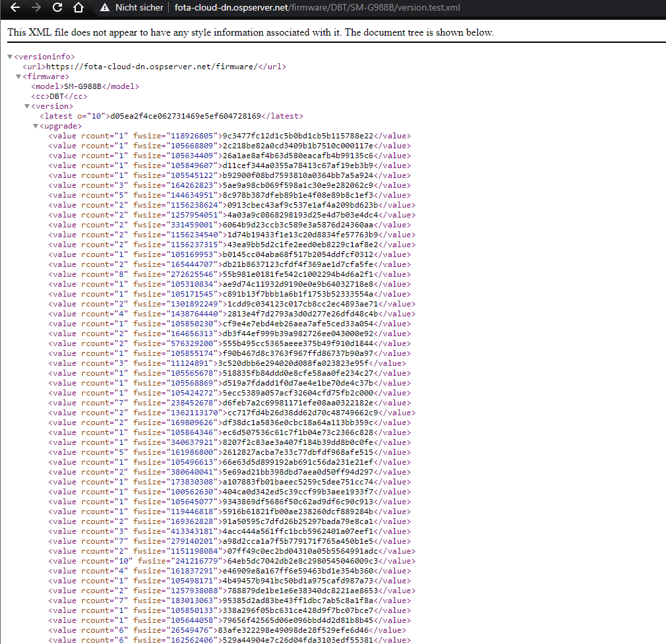This screenshot has width=666, height=644.
Task: Click fwsize value 105849607
Action: (x=192, y=165)
